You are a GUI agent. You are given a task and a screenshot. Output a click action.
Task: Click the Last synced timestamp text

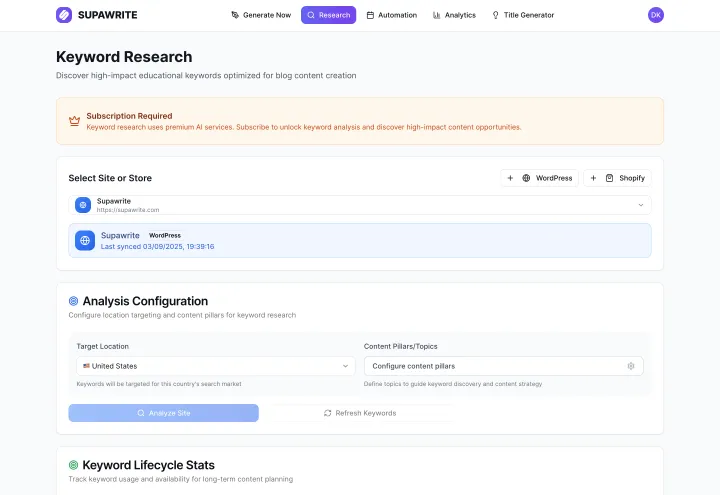158,247
